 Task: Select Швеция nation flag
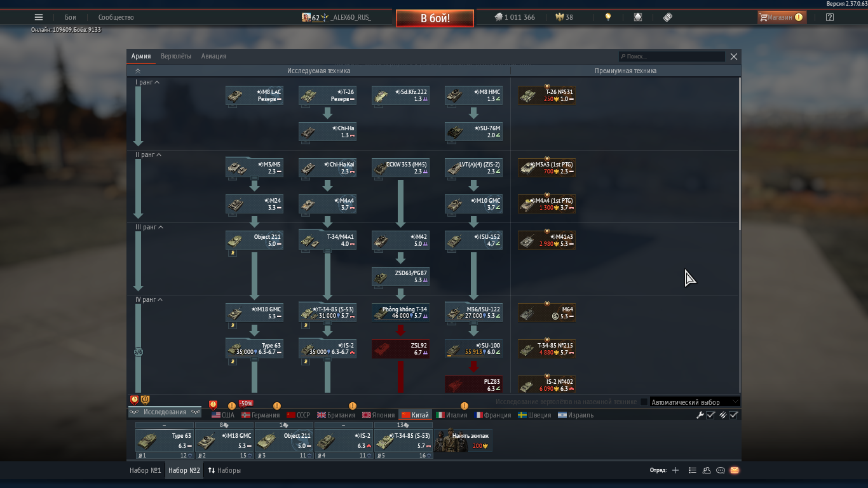coord(534,415)
